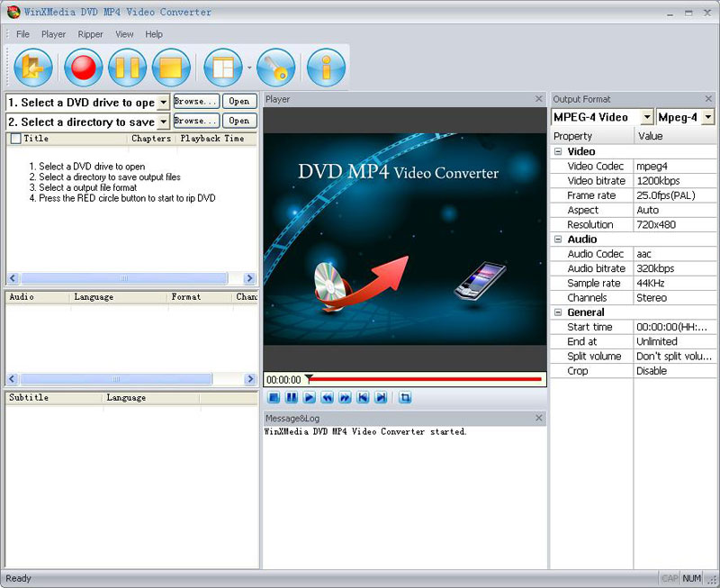The image size is (720, 588).
Task: Toggle the Title select-all checkbox
Action: coord(16,139)
